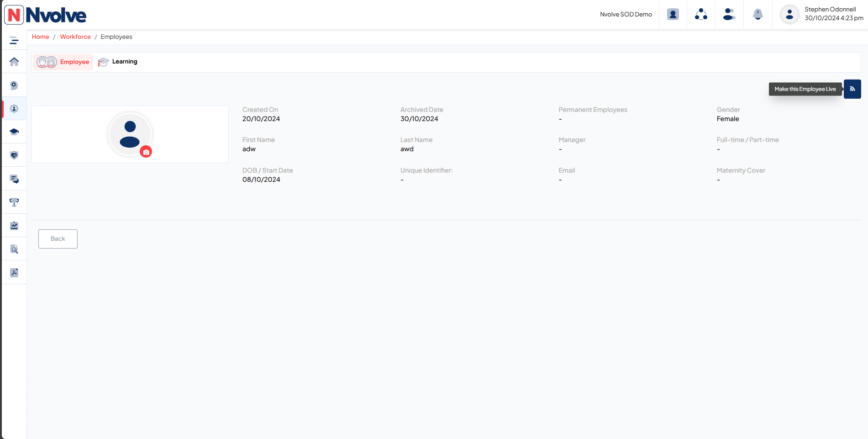Click the users icon in header
This screenshot has width=868, height=439.
pyautogui.click(x=729, y=15)
